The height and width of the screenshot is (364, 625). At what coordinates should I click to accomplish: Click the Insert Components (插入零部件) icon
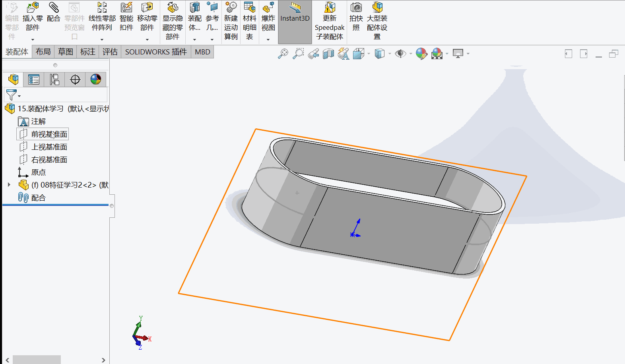click(x=33, y=7)
